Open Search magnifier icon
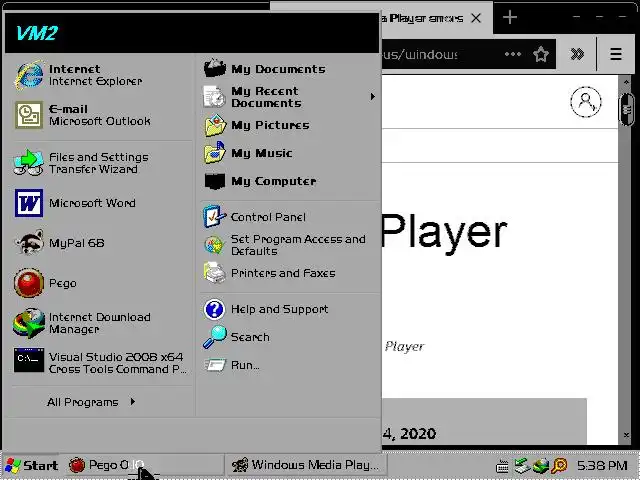This screenshot has width=640, height=480. coord(214,337)
